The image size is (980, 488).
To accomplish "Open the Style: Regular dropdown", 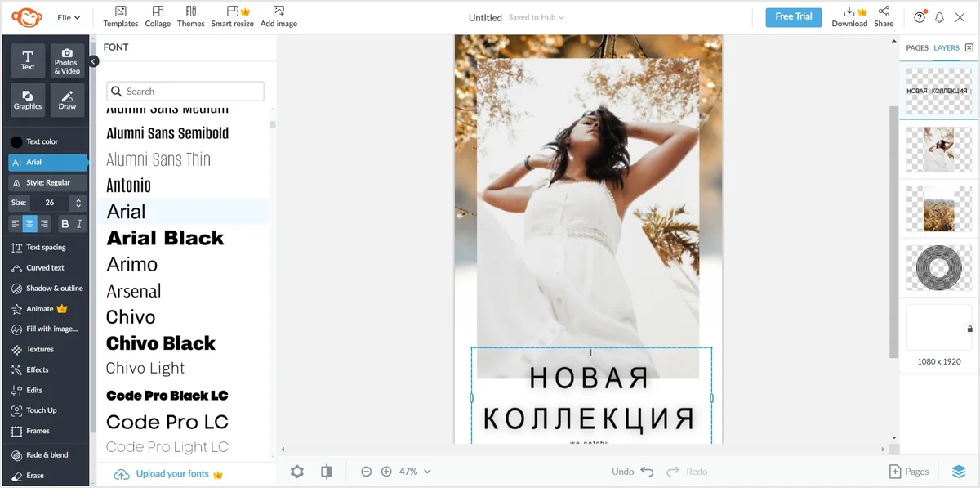I will click(x=47, y=182).
